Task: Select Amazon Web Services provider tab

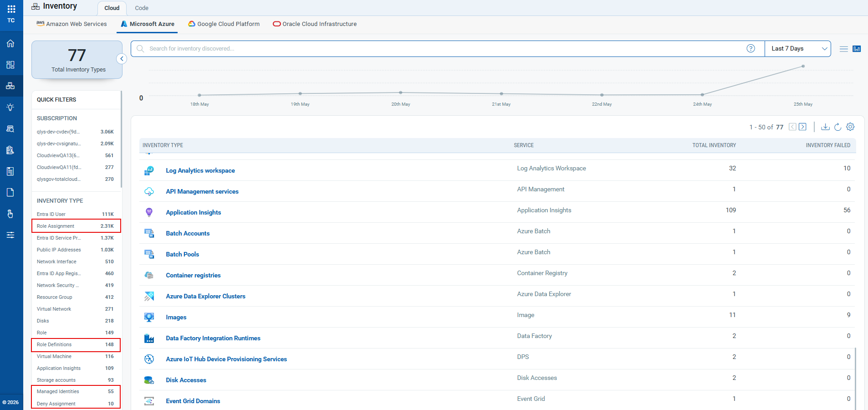Action: point(71,24)
